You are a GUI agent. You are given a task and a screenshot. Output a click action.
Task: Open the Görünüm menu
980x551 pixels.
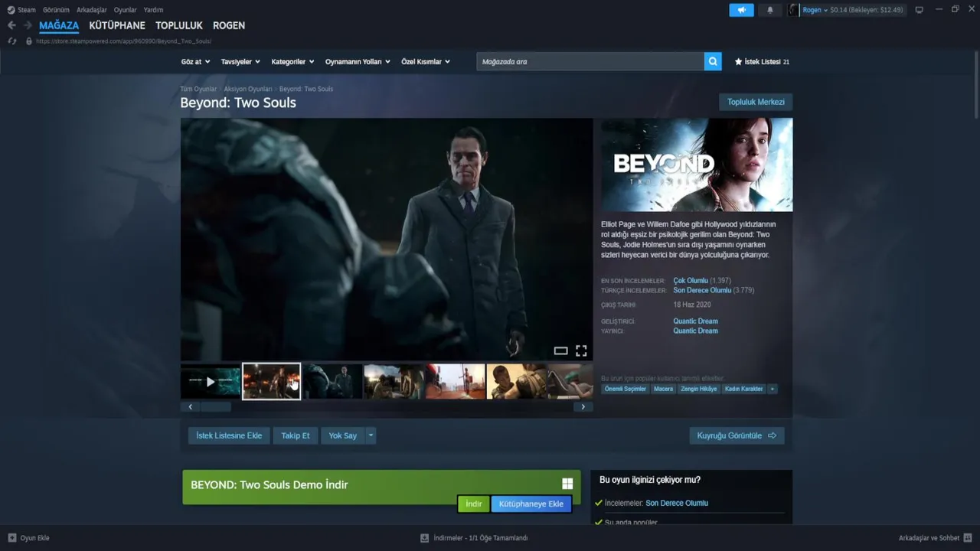coord(56,10)
